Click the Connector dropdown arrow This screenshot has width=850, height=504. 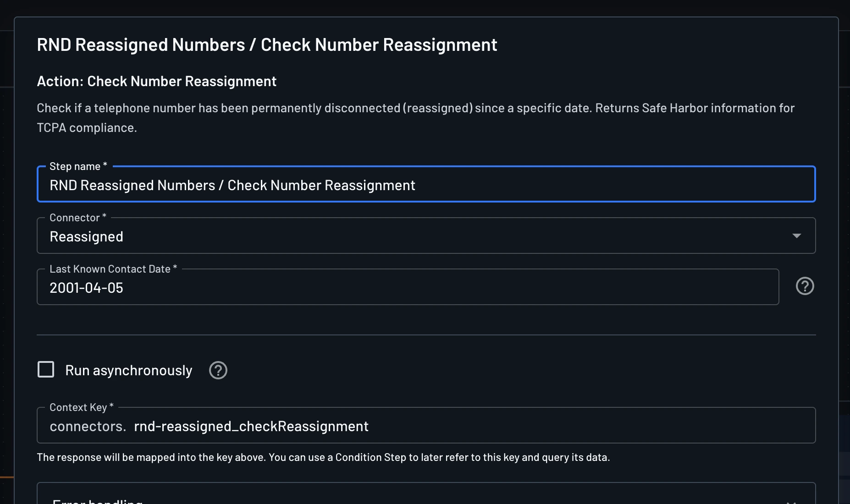[x=796, y=236]
